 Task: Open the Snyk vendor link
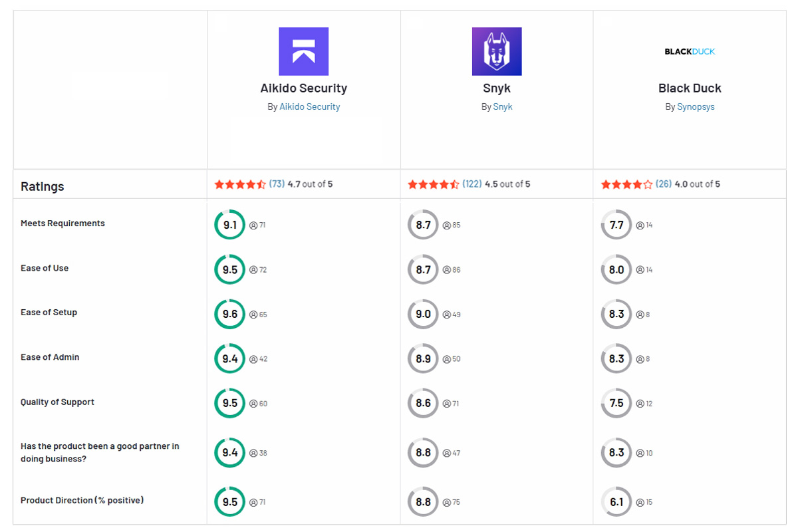pyautogui.click(x=503, y=106)
